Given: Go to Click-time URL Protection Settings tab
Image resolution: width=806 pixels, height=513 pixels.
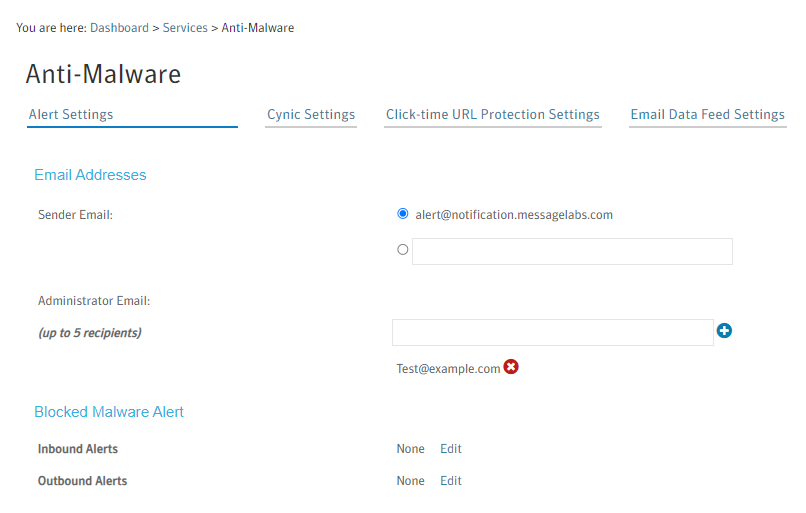Looking at the screenshot, I should coord(493,115).
